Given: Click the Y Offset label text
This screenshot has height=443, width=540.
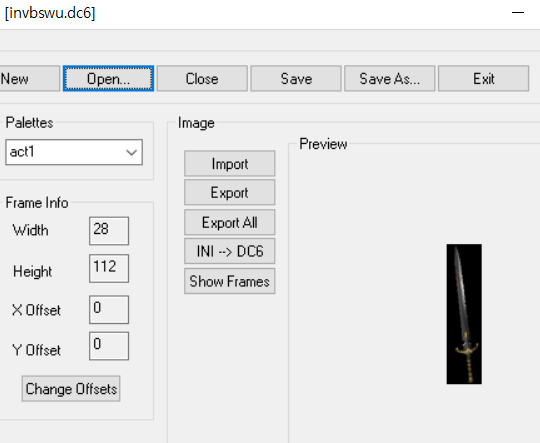Looking at the screenshot, I should 36,350.
